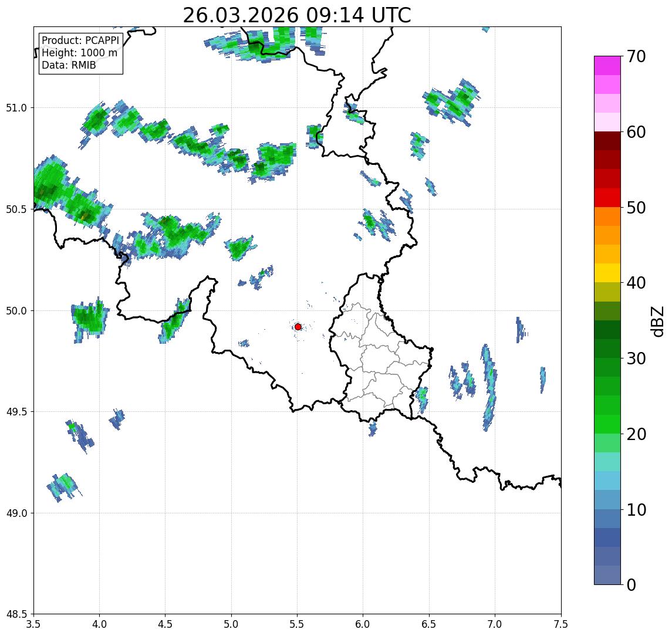This screenshot has height=636, width=672.
Task: Click the latitude axis label 48.5
Action: pyautogui.click(x=16, y=614)
